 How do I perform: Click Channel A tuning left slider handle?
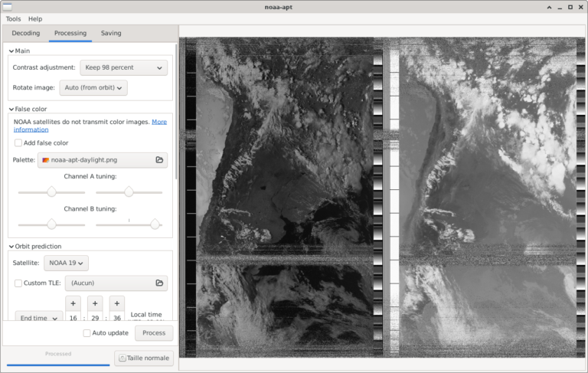click(x=51, y=192)
